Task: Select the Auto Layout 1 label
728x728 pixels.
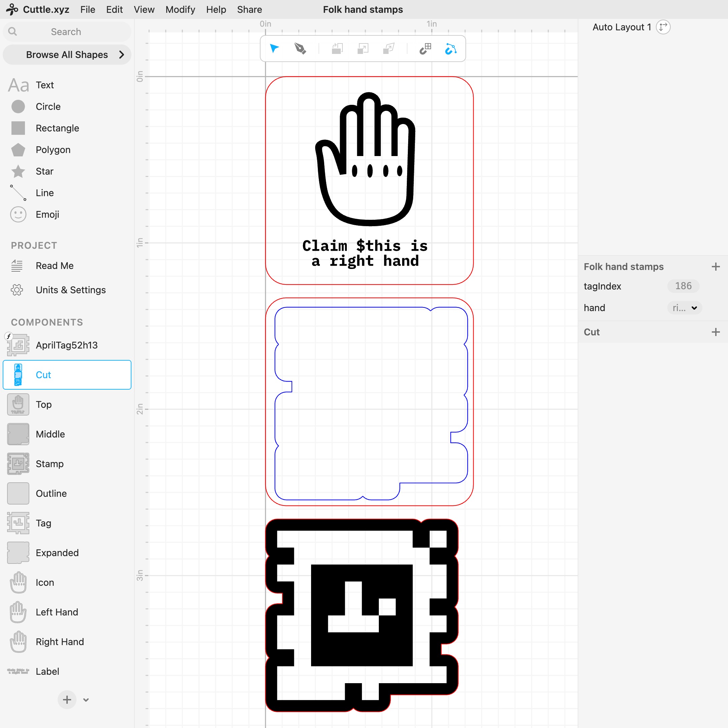Action: [x=622, y=27]
